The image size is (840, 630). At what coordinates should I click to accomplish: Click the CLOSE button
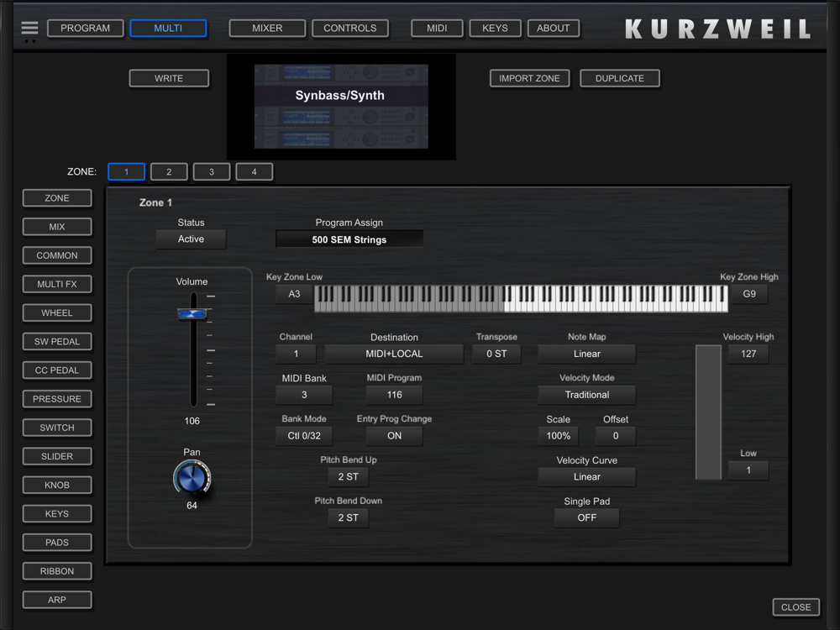coord(795,607)
